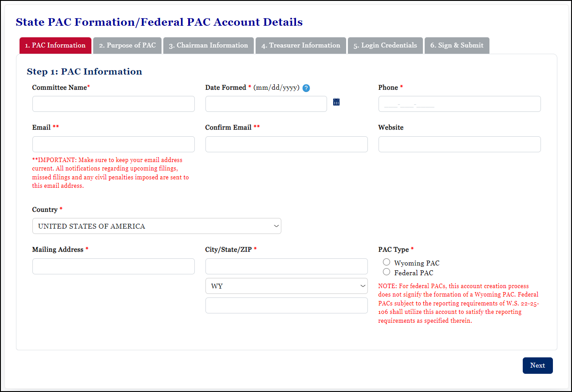Open the Country dropdown
Image resolution: width=572 pixels, height=392 pixels.
pyautogui.click(x=156, y=226)
